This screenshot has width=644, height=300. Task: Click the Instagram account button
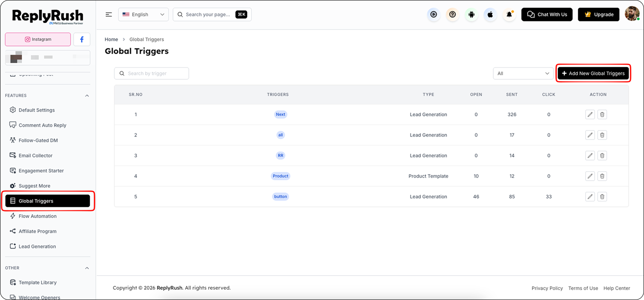(38, 39)
